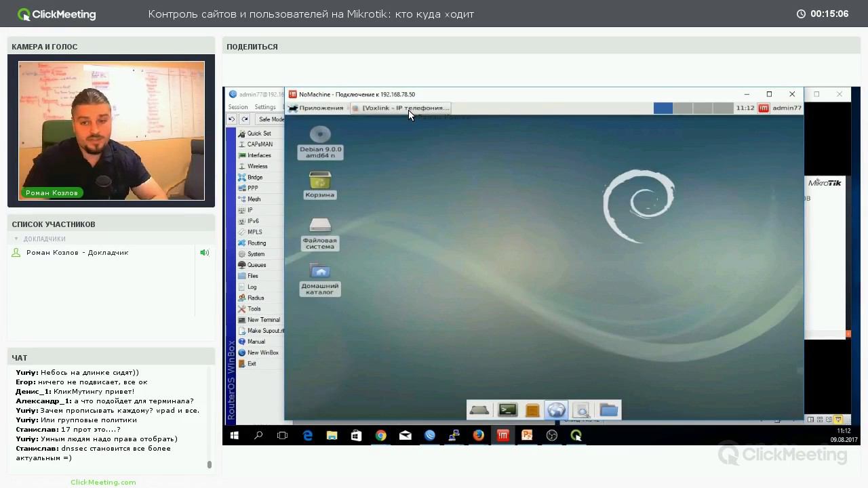Open the web browser globe in Debian dock
This screenshot has height=488, width=868.
[557, 410]
